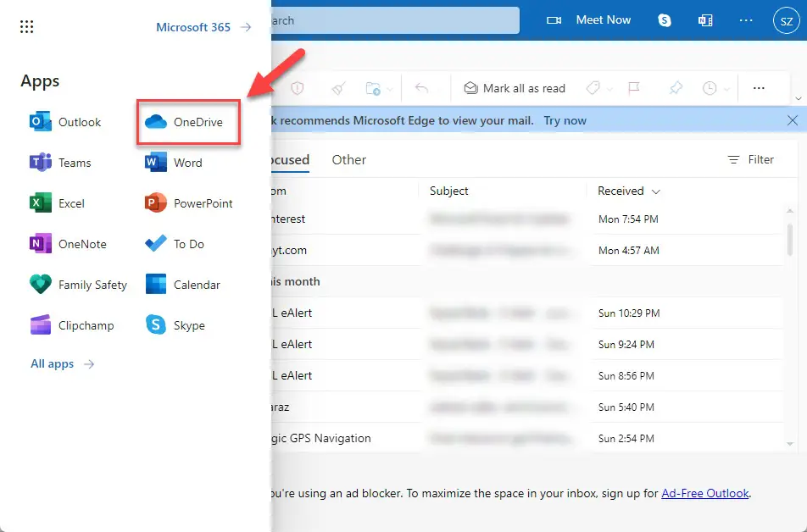The width and height of the screenshot is (807, 532).
Task: Open OneDrive from the apps panel
Action: pos(186,122)
